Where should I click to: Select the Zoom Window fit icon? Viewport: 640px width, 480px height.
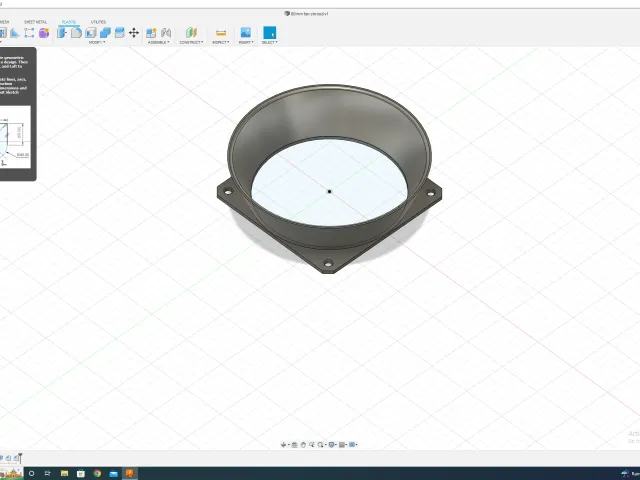click(321, 444)
